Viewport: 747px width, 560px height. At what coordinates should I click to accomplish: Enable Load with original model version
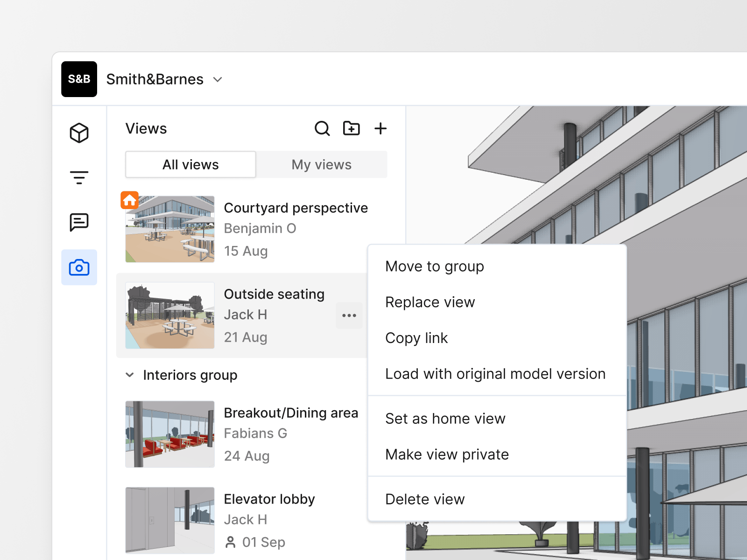click(x=495, y=373)
